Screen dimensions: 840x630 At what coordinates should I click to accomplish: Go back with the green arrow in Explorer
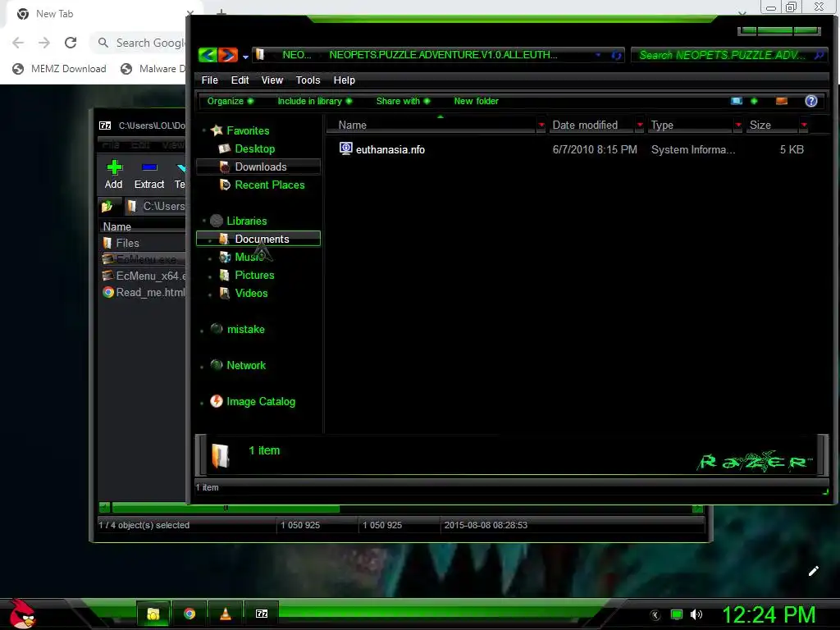(x=208, y=55)
